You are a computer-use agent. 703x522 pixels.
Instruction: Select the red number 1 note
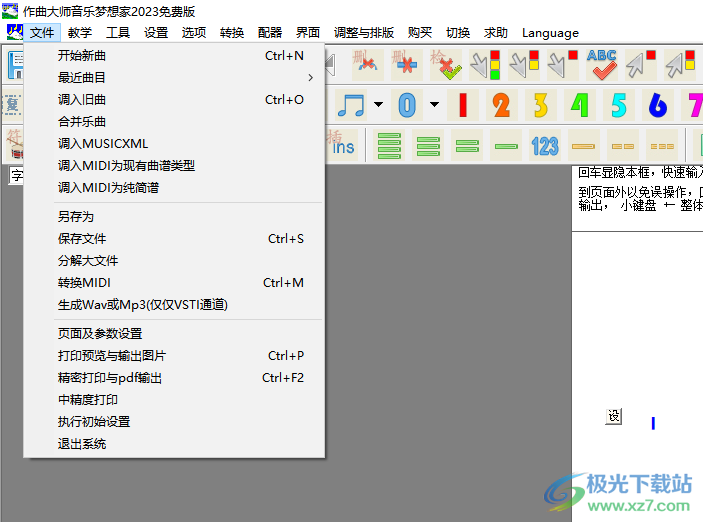click(x=463, y=105)
